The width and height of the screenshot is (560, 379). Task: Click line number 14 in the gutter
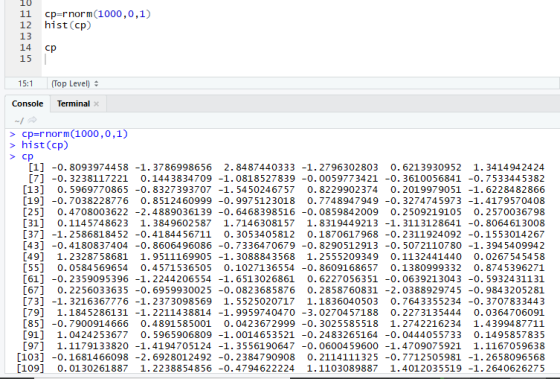25,48
